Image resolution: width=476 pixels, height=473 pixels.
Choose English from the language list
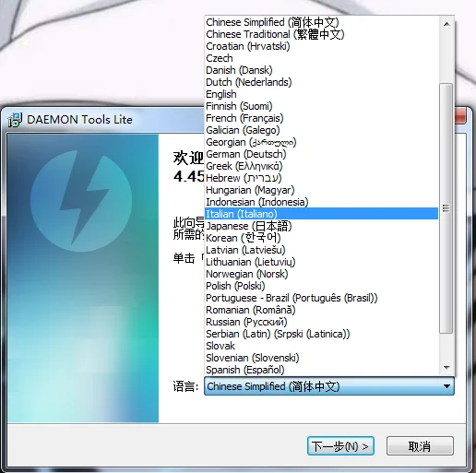(321, 94)
